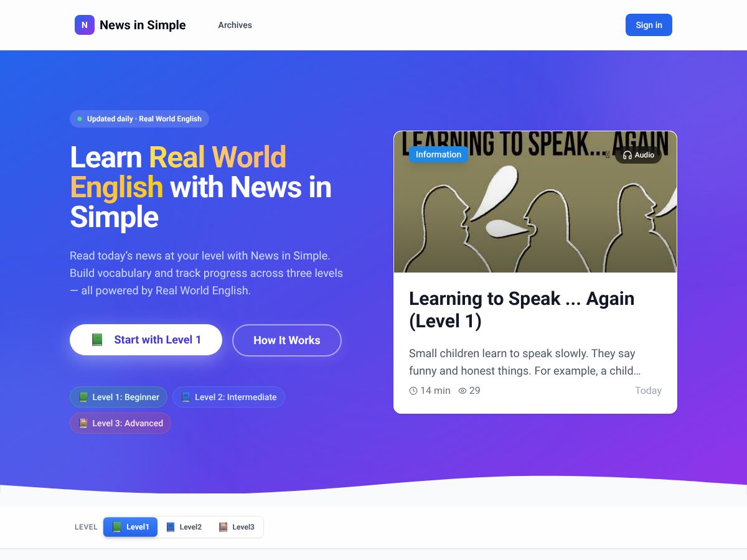Click the eye views icon

[x=463, y=391]
